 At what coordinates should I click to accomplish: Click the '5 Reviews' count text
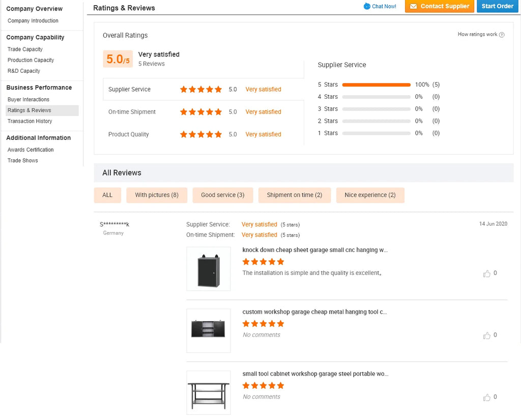152,64
